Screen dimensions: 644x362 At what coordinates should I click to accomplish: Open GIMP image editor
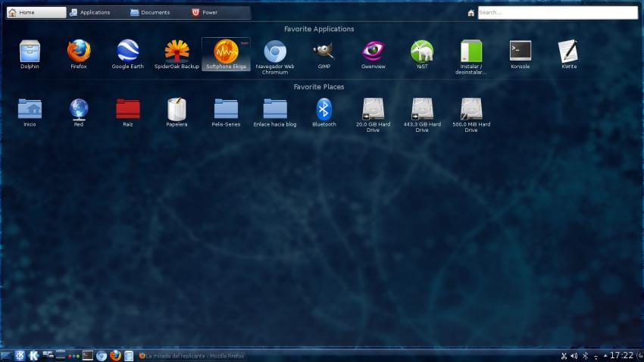[x=324, y=55]
